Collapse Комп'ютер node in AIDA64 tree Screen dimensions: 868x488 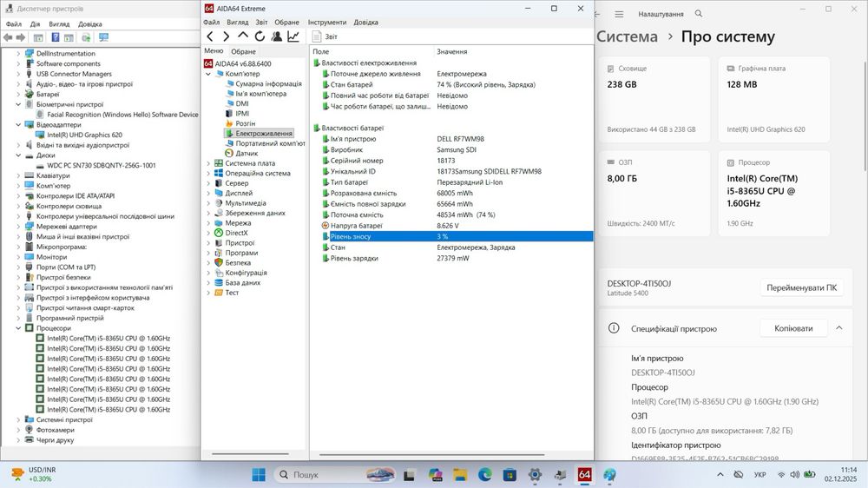click(x=208, y=74)
